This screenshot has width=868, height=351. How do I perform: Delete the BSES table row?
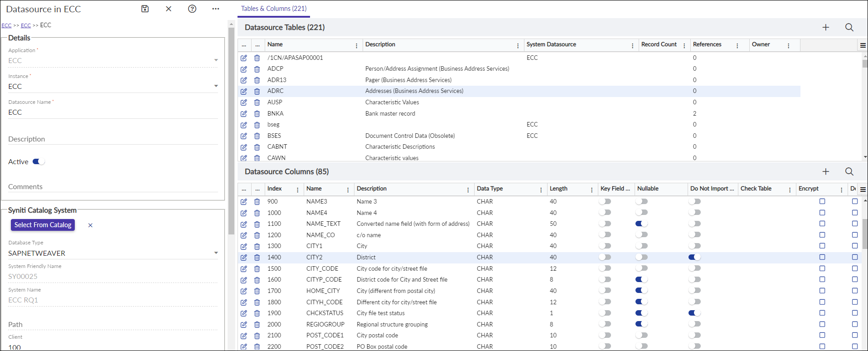pos(257,136)
